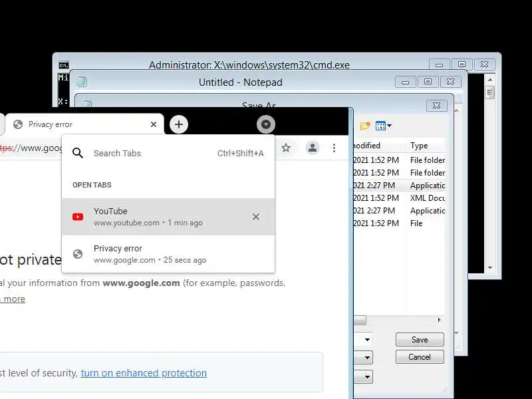Close the YouTube tab from list
532x399 pixels.
click(x=256, y=217)
